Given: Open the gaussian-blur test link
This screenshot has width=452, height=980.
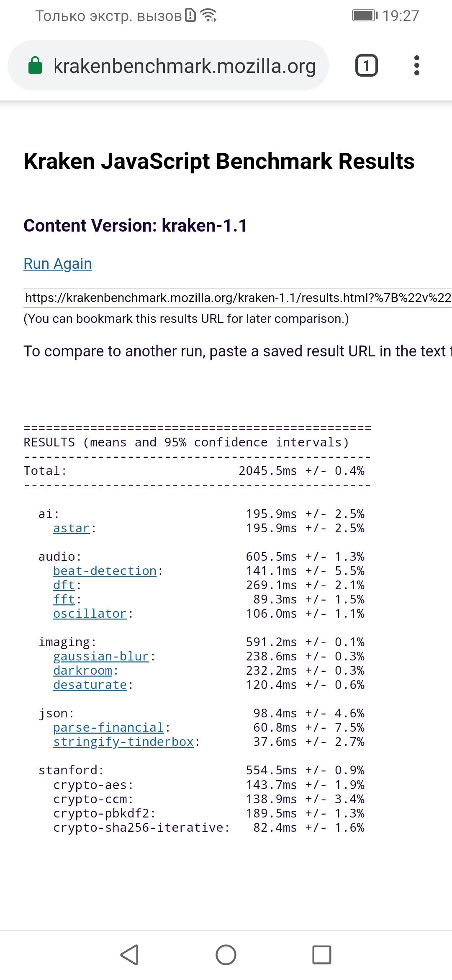Looking at the screenshot, I should tap(101, 657).
